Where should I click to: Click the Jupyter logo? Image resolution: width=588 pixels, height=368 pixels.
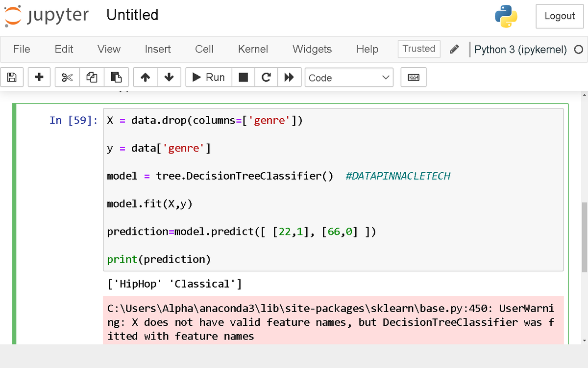[x=47, y=15]
